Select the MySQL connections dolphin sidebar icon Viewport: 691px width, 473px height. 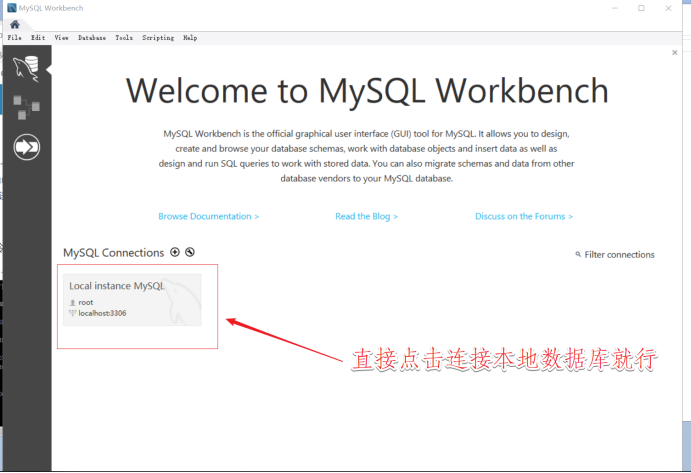(x=26, y=69)
